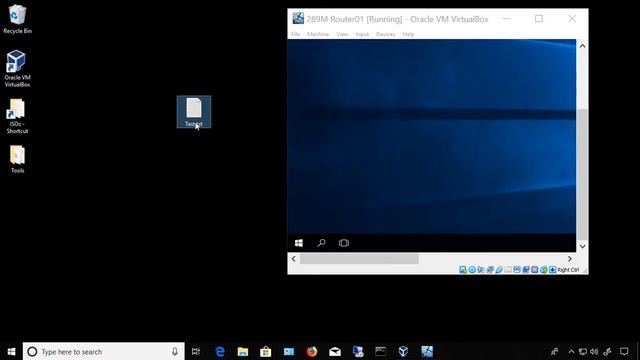Click the keyboard capture indicator icon
This screenshot has height=360, width=640.
tap(552, 270)
